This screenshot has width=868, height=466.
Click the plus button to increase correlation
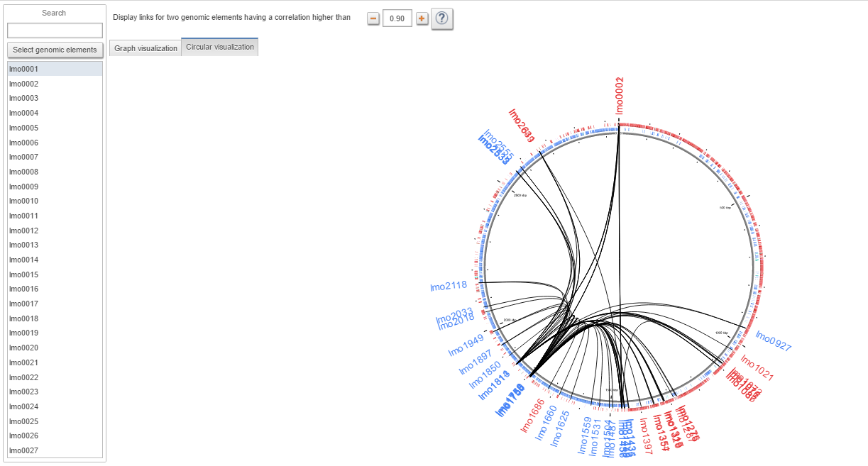[x=422, y=18]
